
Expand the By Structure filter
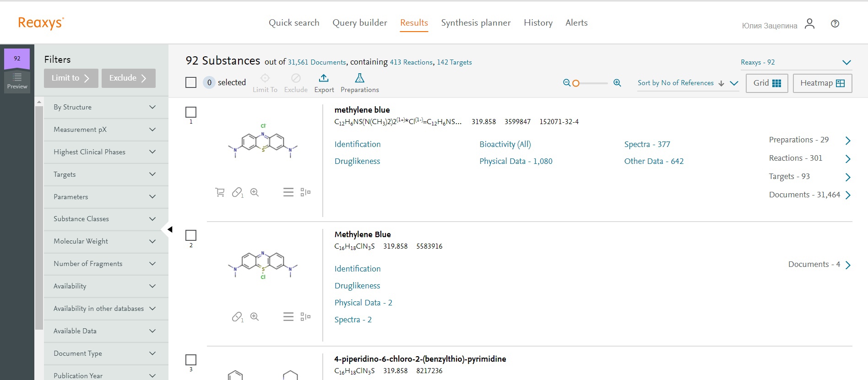click(106, 107)
